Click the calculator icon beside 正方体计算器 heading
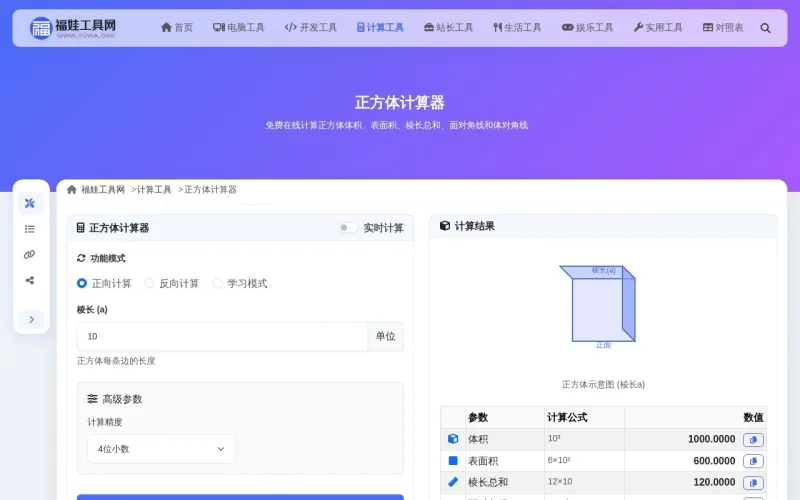Viewport: 800px width, 500px height. (x=81, y=228)
